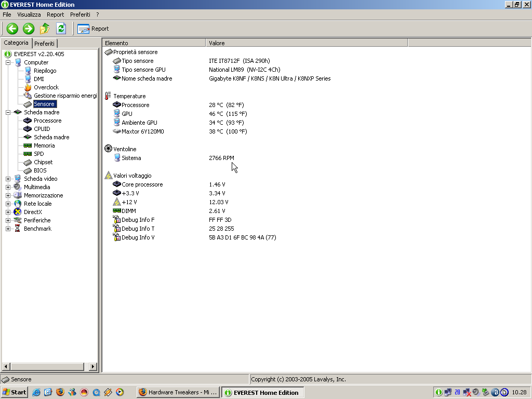Click the SPD module icon in tree
Viewport: 532px width, 399px height.
(28, 154)
